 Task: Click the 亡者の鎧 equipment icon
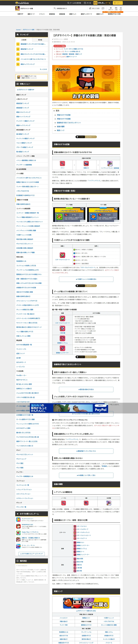click(62, 329)
